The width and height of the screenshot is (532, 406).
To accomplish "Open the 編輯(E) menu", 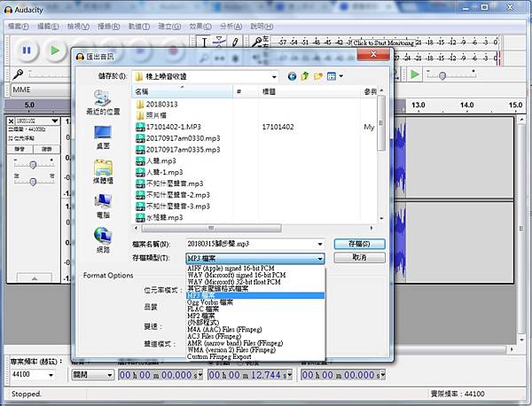I will (x=48, y=27).
